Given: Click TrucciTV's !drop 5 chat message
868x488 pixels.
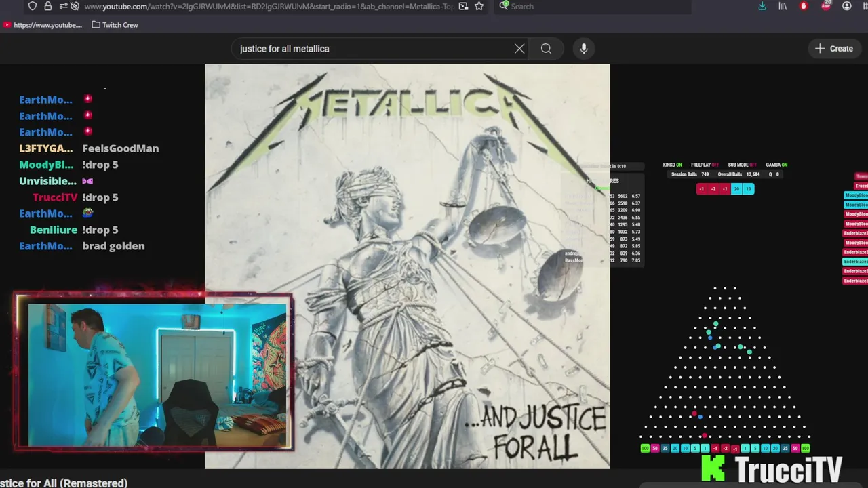Looking at the screenshot, I should 100,197.
